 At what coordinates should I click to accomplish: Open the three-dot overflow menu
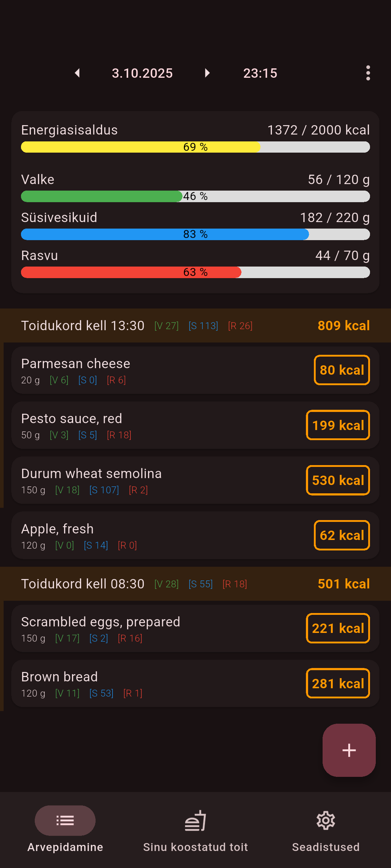(368, 73)
